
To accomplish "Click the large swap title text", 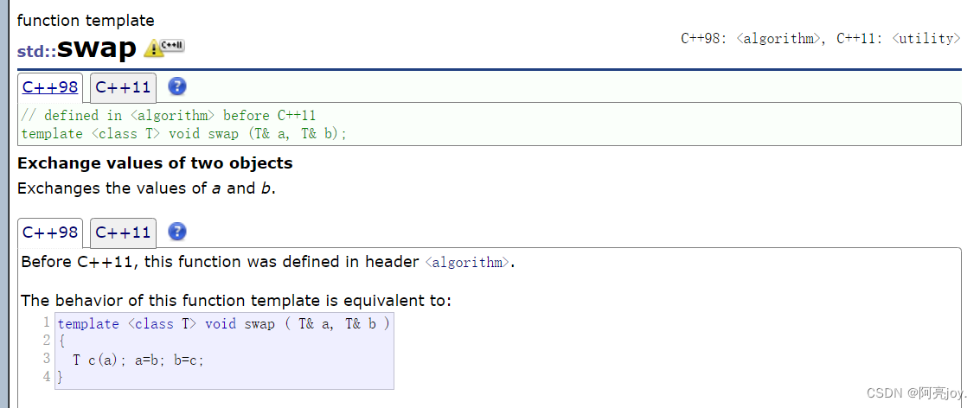I will tap(97, 48).
